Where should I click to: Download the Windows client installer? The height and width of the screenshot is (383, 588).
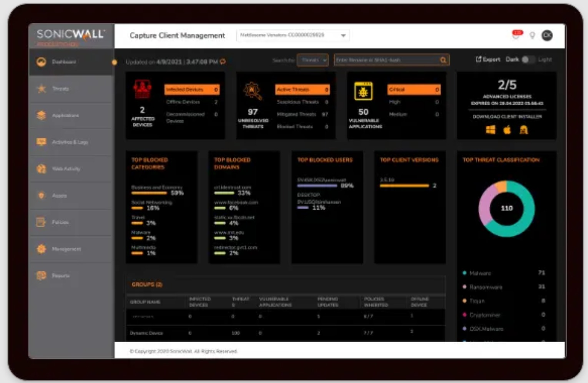click(490, 130)
